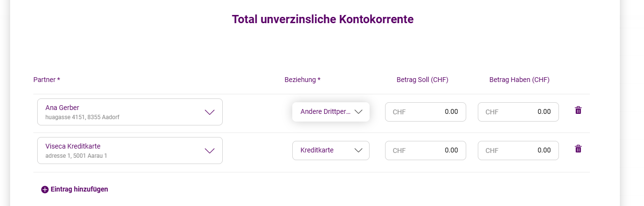The width and height of the screenshot is (644, 206).
Task: Click the chevron arrow in Viseca Kreditkarte field
Action: (209, 151)
